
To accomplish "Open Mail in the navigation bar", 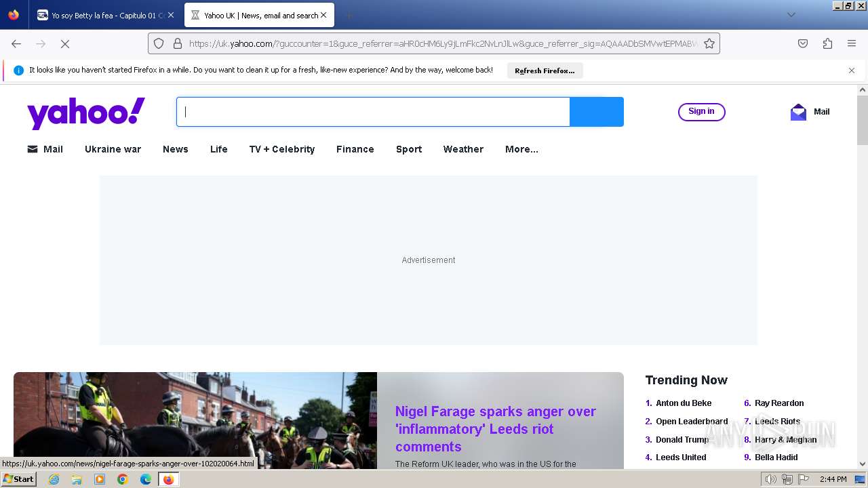I will tap(45, 149).
